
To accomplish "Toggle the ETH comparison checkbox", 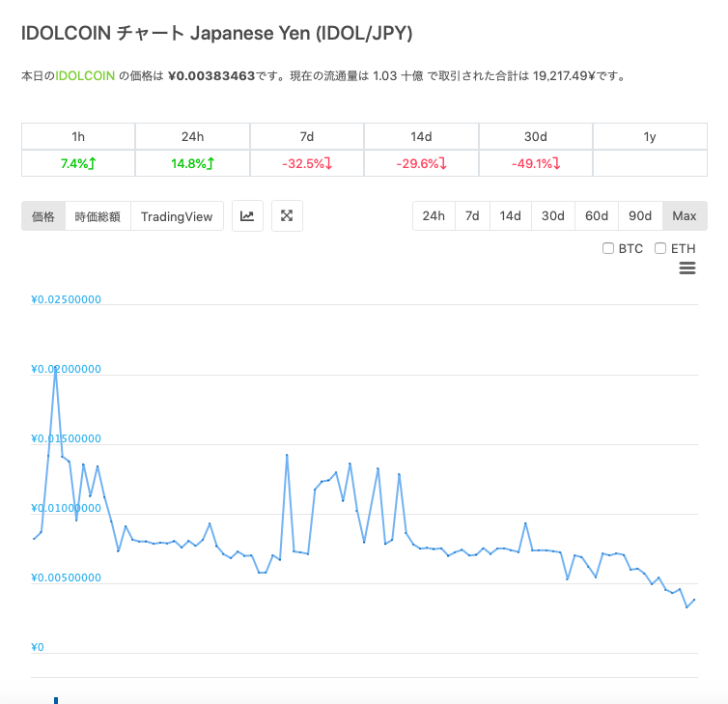I will [660, 248].
